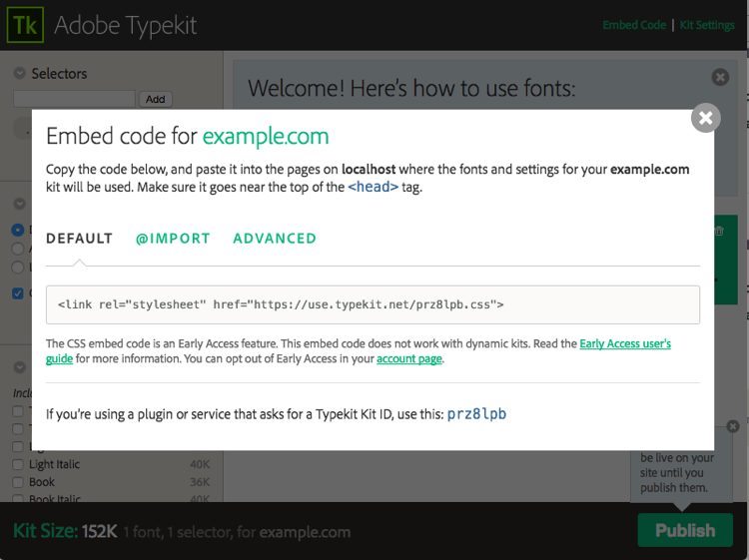Click the Welcome! Here's how to use fonts heading
This screenshot has height=560, width=749.
tap(411, 88)
